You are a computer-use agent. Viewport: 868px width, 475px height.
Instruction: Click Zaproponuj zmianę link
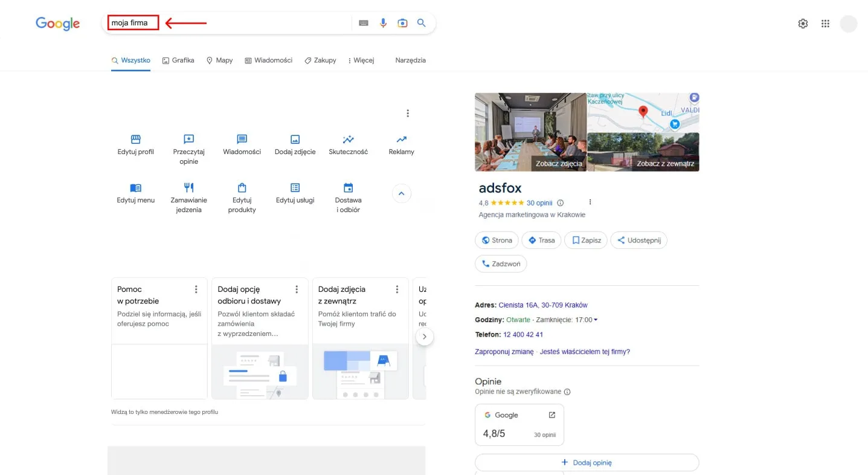coord(504,352)
